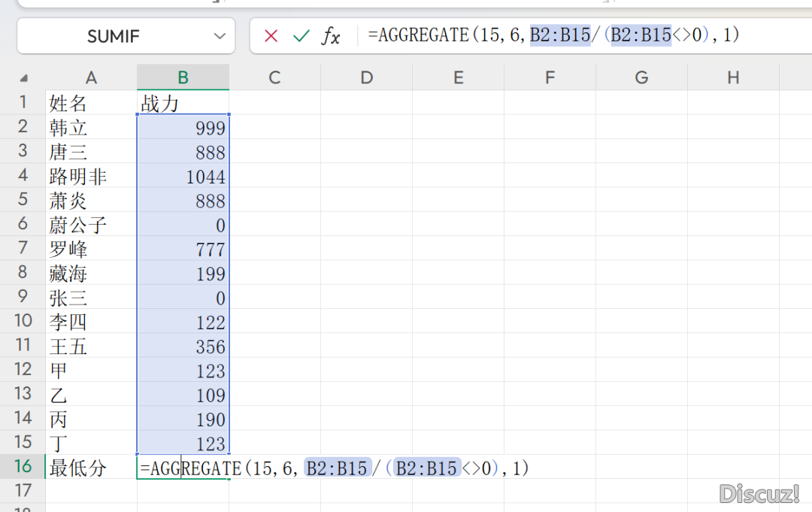Select column B header

pos(183,77)
